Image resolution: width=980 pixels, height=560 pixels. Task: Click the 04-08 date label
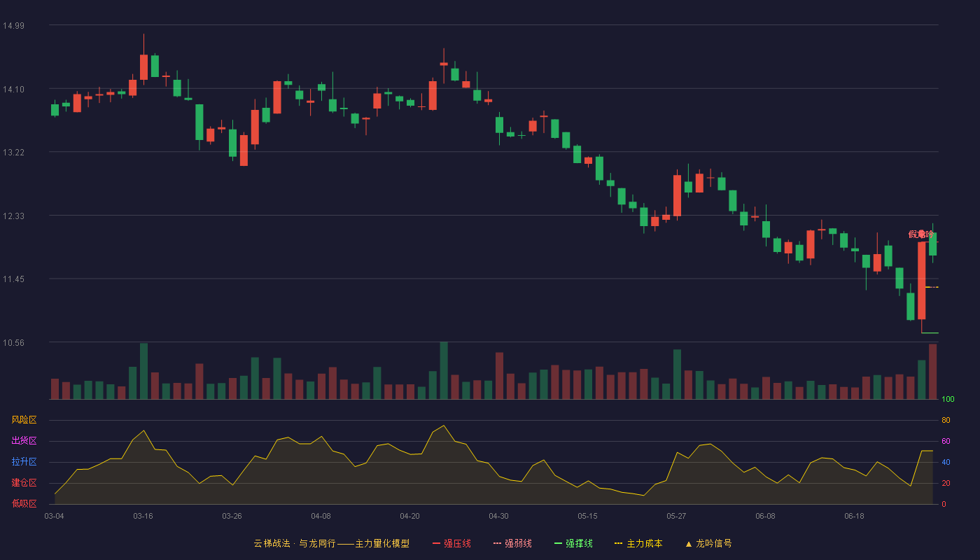tap(321, 516)
